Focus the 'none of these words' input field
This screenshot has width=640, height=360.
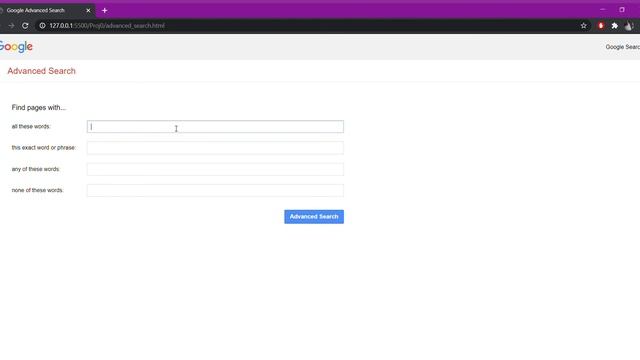pos(215,190)
